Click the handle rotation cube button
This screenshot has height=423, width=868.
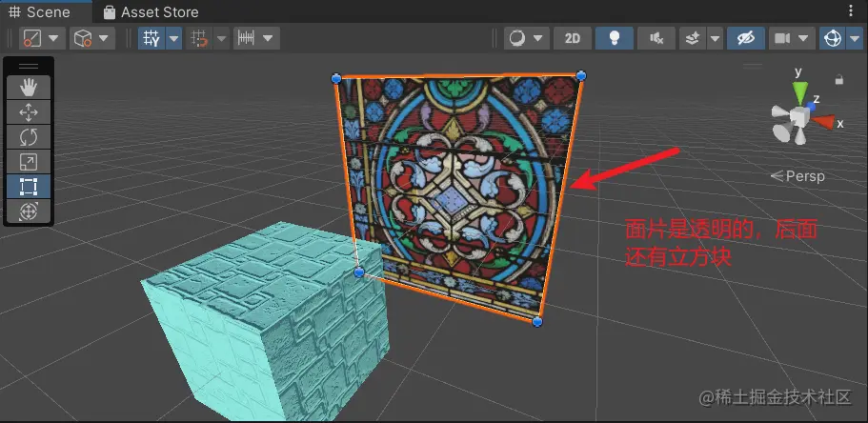point(83,38)
